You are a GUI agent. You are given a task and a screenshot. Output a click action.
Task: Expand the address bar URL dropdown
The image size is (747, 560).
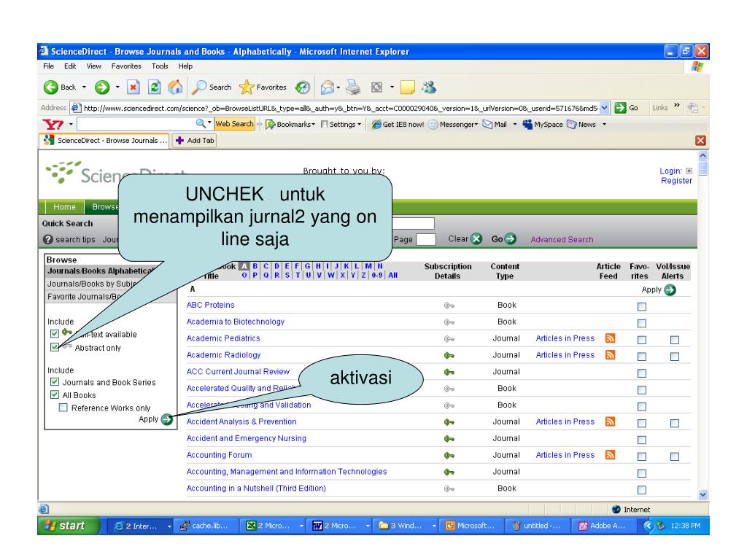pos(604,108)
